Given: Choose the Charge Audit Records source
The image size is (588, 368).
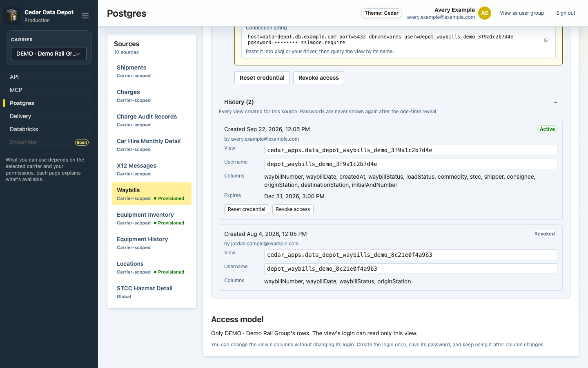Looking at the screenshot, I should [152, 120].
